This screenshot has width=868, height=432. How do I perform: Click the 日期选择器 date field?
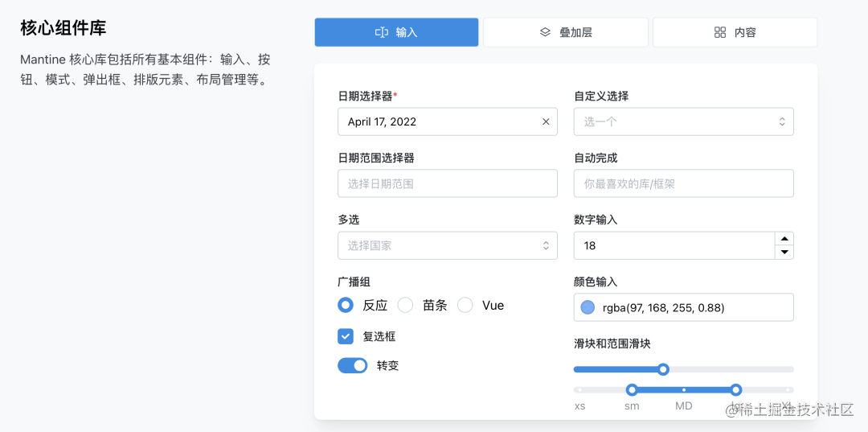point(448,121)
